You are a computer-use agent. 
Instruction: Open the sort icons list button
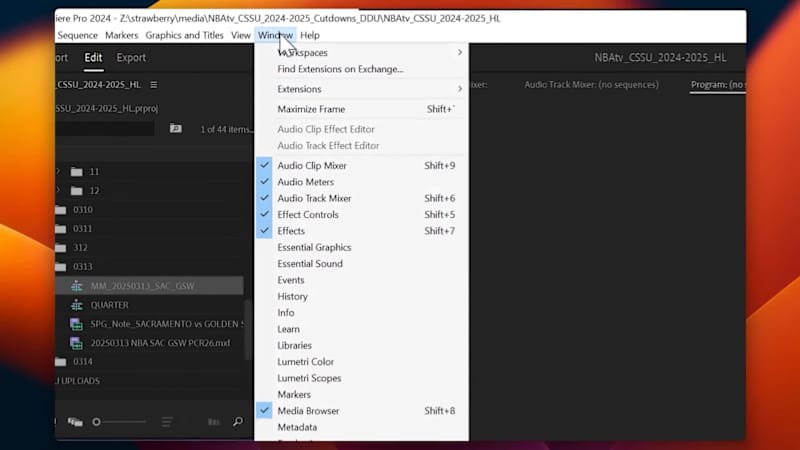tap(167, 422)
